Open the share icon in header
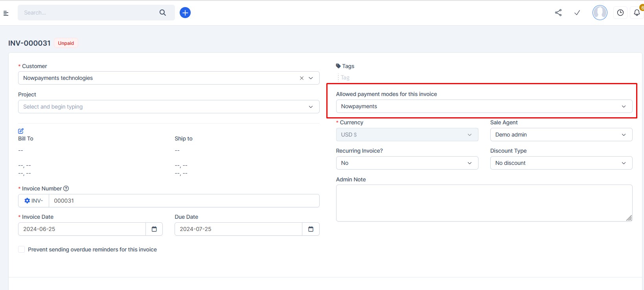Image resolution: width=644 pixels, height=290 pixels. point(558,13)
